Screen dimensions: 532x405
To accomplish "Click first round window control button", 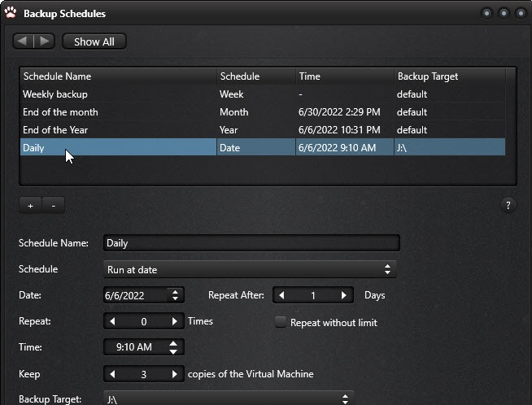I will (487, 13).
